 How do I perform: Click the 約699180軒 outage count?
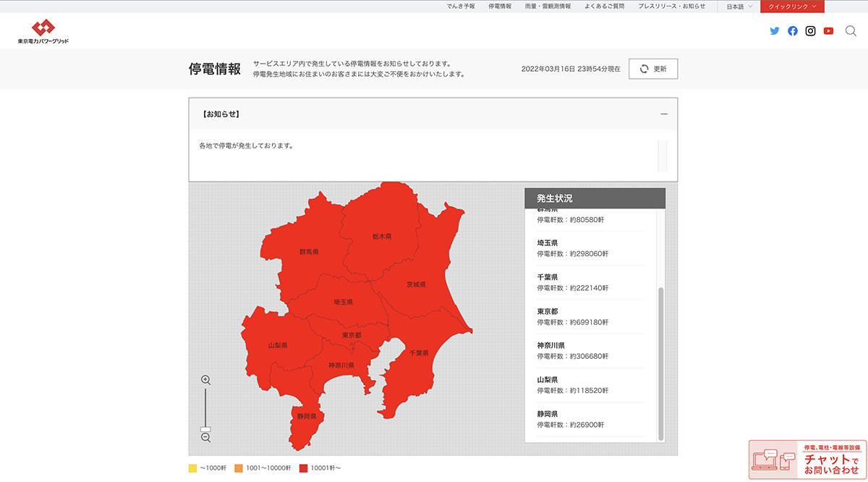pyautogui.click(x=590, y=322)
